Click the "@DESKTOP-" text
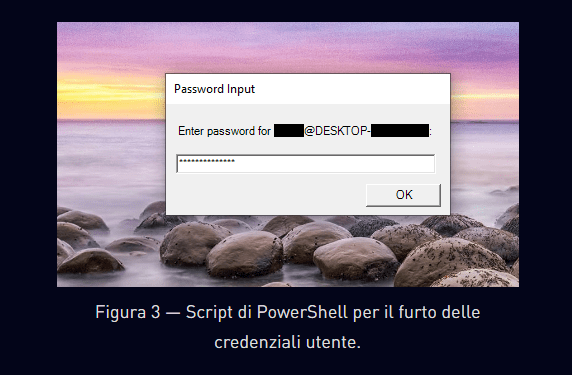This screenshot has width=572, height=375. point(337,131)
